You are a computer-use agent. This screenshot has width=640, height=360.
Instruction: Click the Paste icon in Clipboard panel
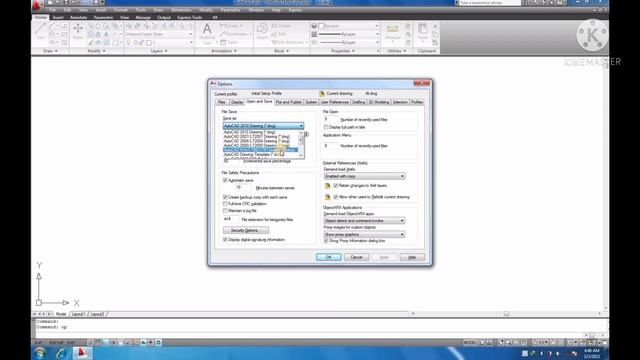click(x=422, y=32)
